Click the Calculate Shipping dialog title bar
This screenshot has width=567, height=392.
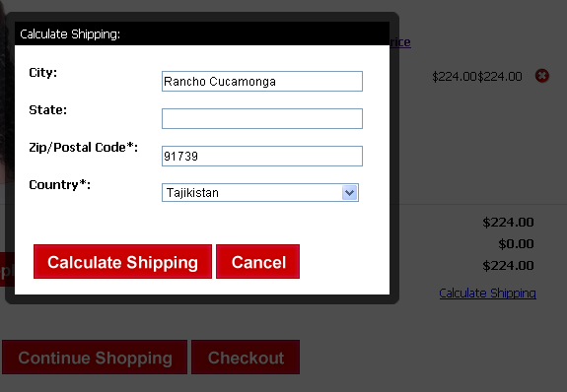coord(202,33)
